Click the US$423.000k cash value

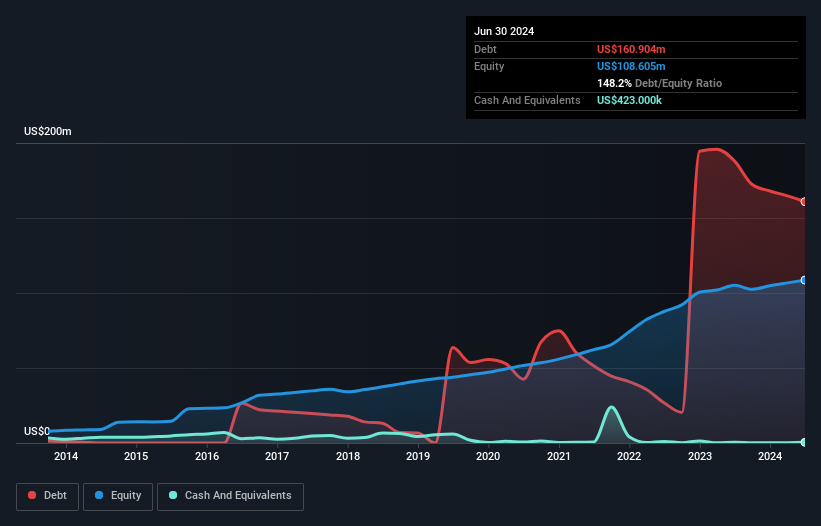[629, 100]
